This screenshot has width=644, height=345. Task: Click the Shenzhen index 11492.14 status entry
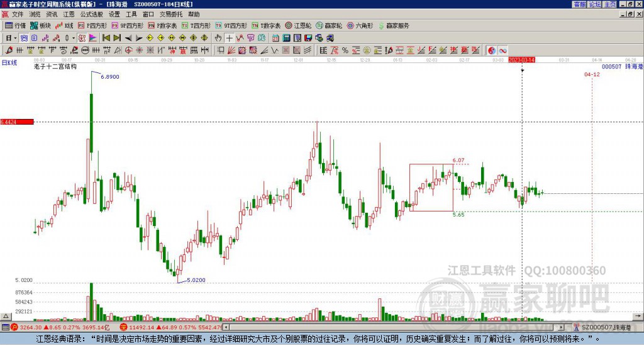170,327
